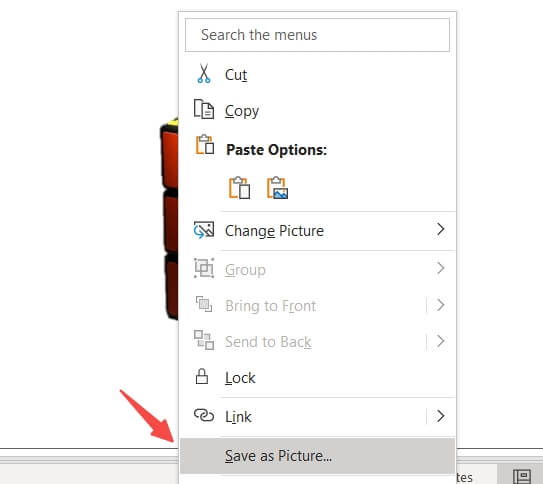
Task: Click the Send to Back icon
Action: click(x=204, y=340)
